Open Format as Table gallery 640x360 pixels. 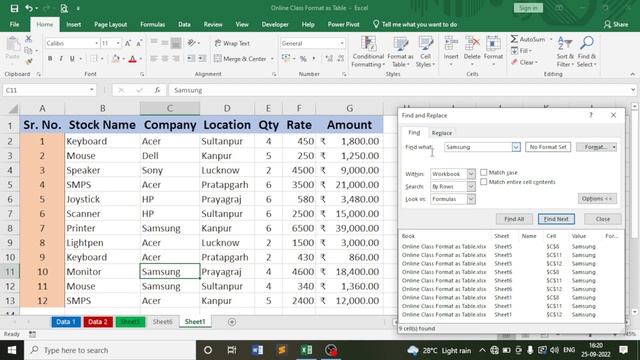point(400,52)
